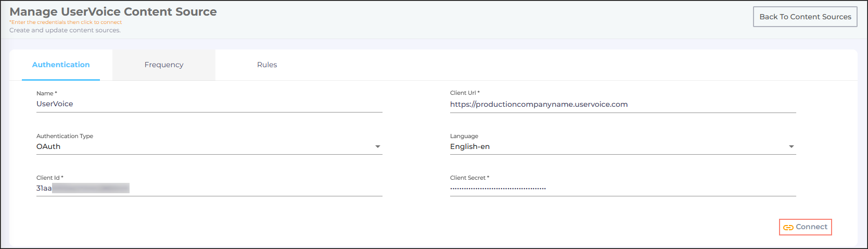Click the 'Create and update content sources' subtitle
This screenshot has width=868, height=249.
pos(65,30)
